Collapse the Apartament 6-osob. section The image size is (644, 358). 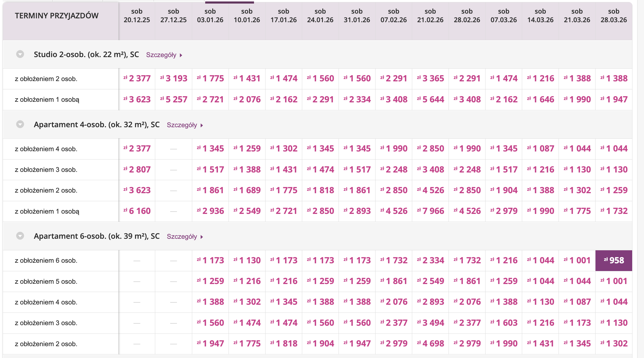[20, 236]
